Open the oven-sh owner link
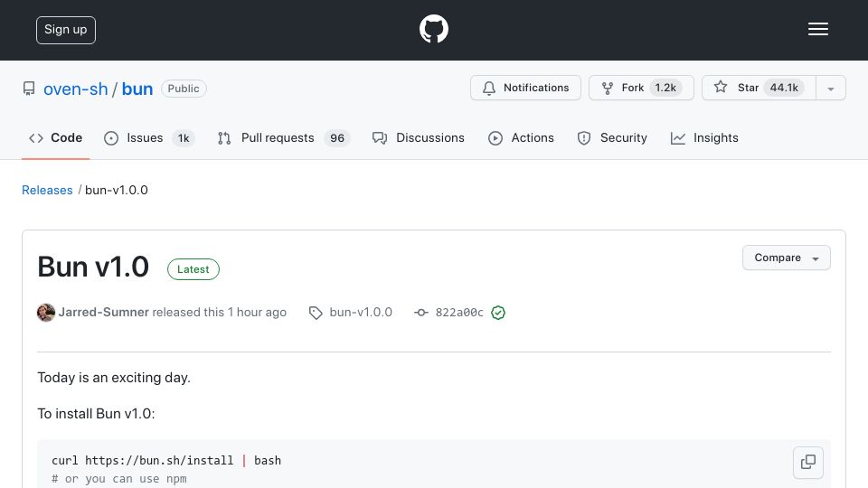The height and width of the screenshot is (488, 868). pos(76,89)
